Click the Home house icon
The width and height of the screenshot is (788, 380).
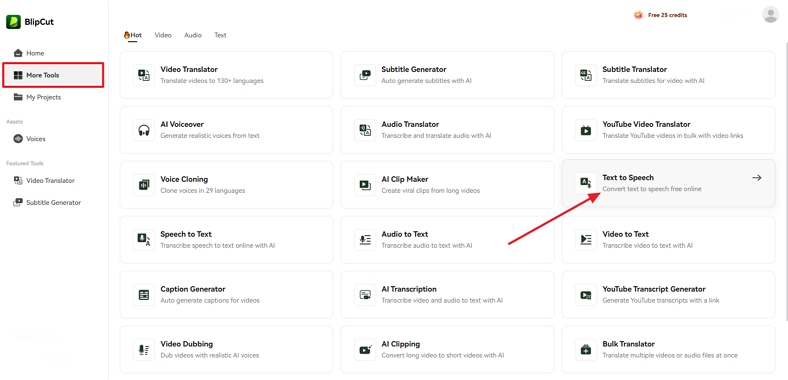click(18, 53)
